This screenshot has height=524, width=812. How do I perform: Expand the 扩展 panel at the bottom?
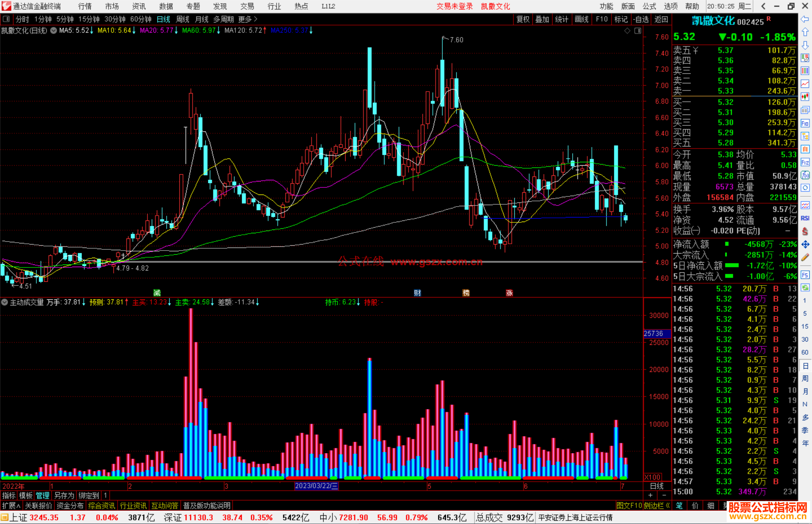pyautogui.click(x=11, y=506)
